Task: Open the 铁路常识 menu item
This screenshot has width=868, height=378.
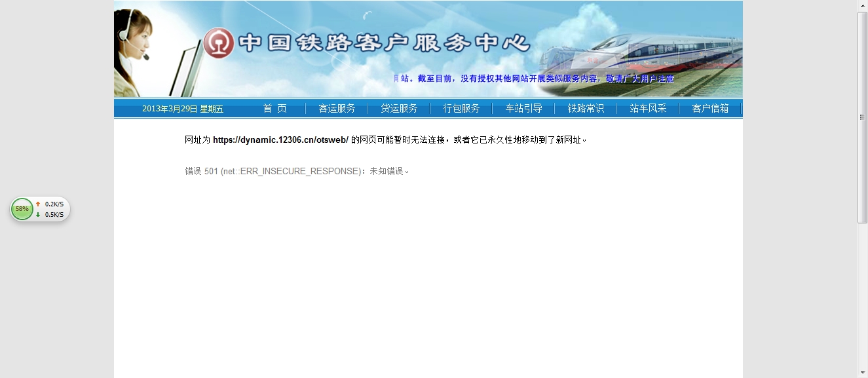Action: tap(586, 109)
